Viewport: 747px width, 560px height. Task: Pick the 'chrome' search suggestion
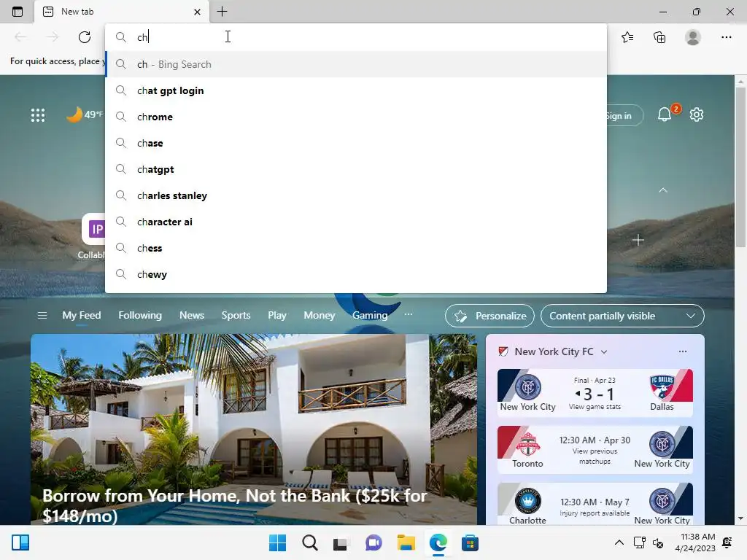355,117
